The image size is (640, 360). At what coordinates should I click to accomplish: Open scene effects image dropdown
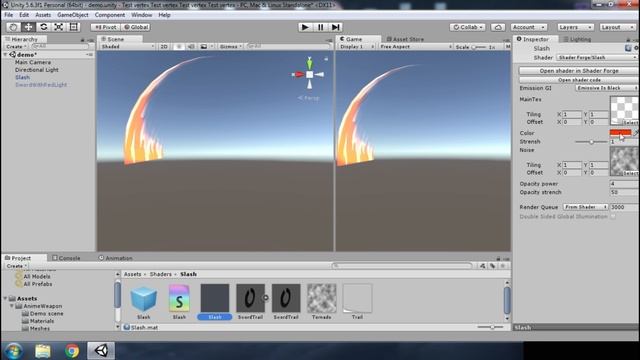pyautogui.click(x=207, y=47)
